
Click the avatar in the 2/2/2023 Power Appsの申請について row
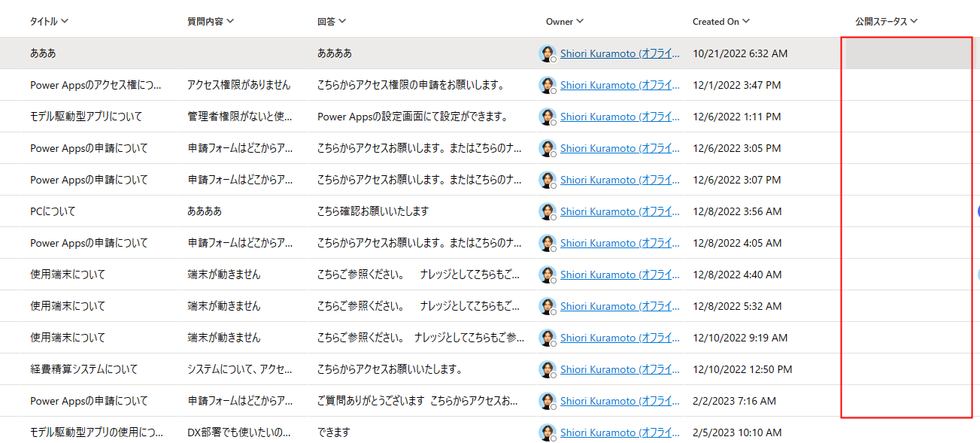click(547, 401)
